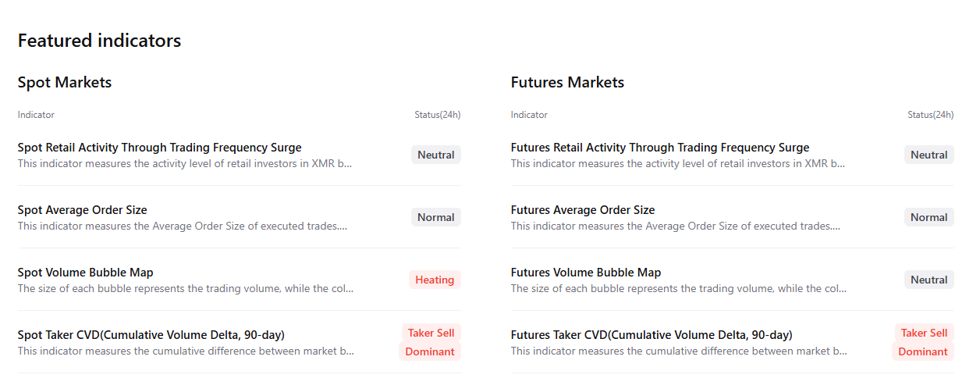Open Futures Taker CVD 90-day indicator
Image resolution: width=980 pixels, height=378 pixels.
(x=651, y=335)
